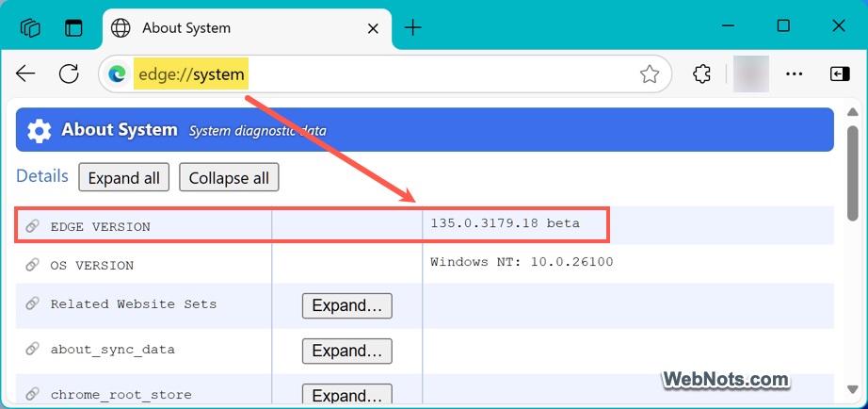
Task: Open the workspaces icon in the title bar
Action: point(30,27)
